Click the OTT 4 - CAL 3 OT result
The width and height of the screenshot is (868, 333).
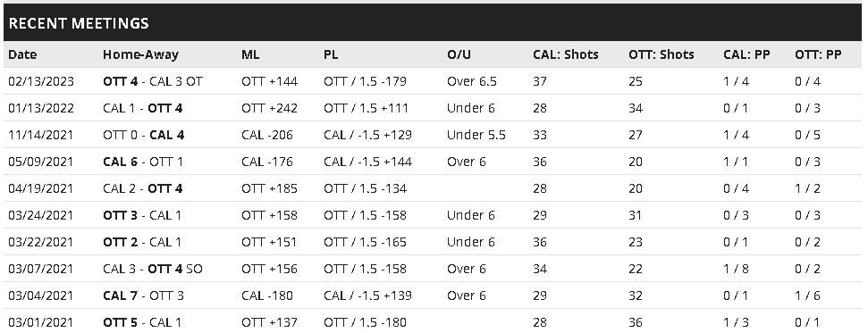(153, 81)
